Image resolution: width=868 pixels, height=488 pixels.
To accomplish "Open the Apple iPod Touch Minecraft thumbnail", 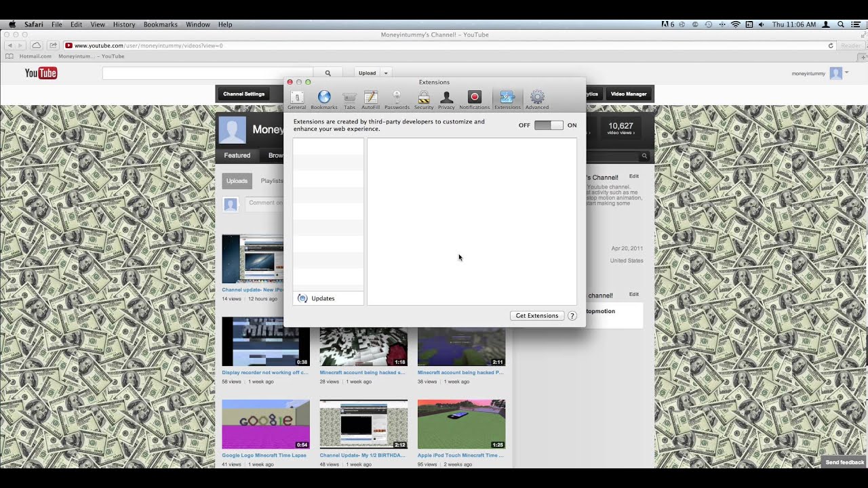I will pyautogui.click(x=461, y=424).
